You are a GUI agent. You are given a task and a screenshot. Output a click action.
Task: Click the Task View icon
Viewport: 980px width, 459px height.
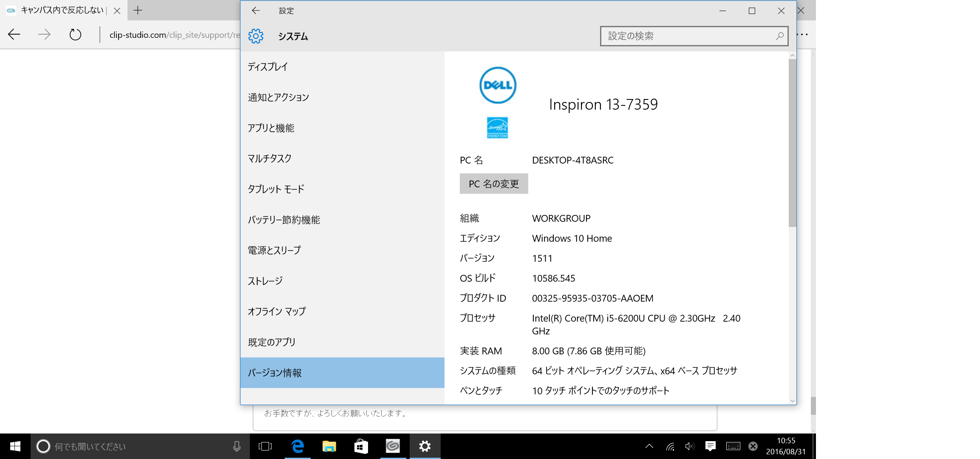pyautogui.click(x=265, y=446)
